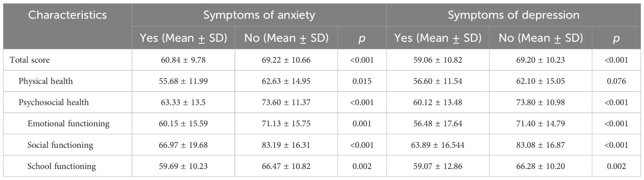Image resolution: width=644 pixels, height=180 pixels.
Task: Click the Total score row label
Action: pos(30,60)
